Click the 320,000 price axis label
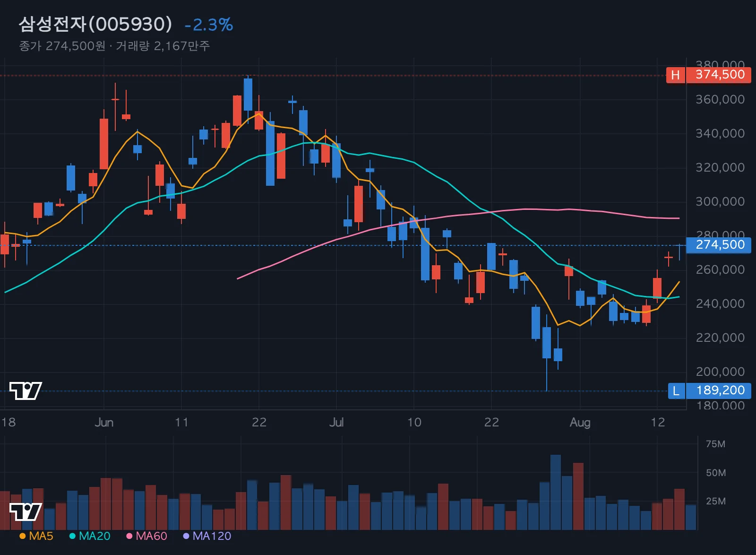 (720, 167)
